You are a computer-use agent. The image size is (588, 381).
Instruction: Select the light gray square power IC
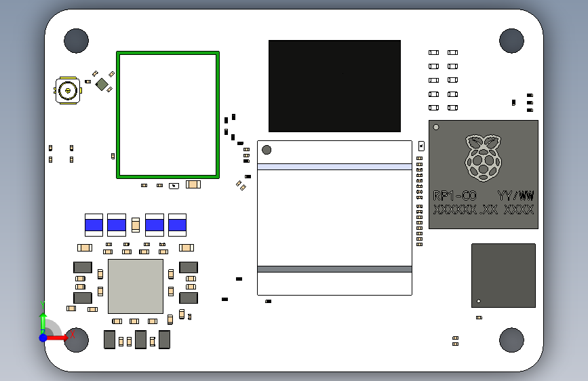click(136, 286)
